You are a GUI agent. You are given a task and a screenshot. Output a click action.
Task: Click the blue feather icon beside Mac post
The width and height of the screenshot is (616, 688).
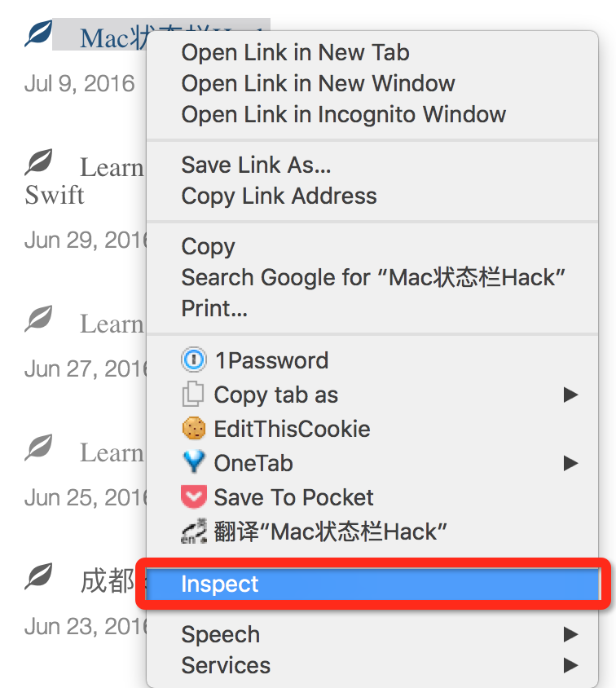[x=38, y=33]
